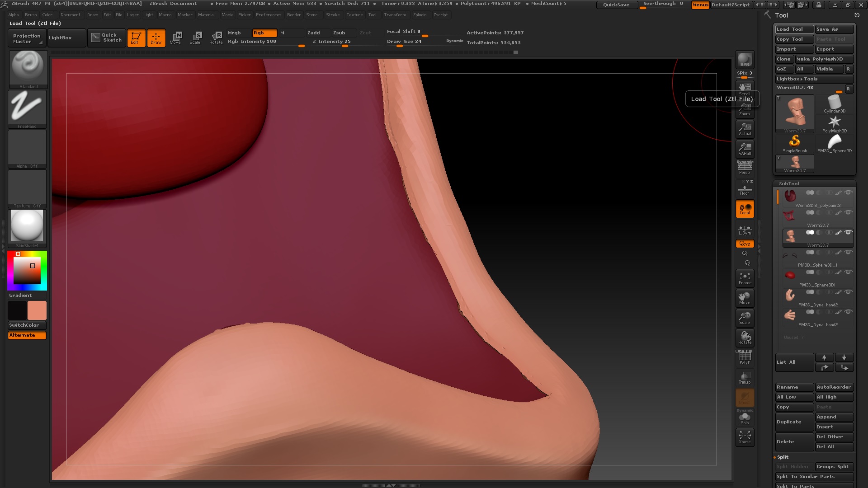Image resolution: width=868 pixels, height=488 pixels.
Task: Toggle the Rgb channel button
Action: click(264, 33)
